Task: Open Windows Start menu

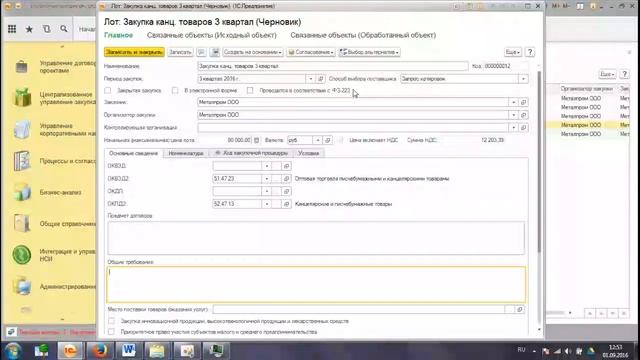Action: (x=13, y=351)
